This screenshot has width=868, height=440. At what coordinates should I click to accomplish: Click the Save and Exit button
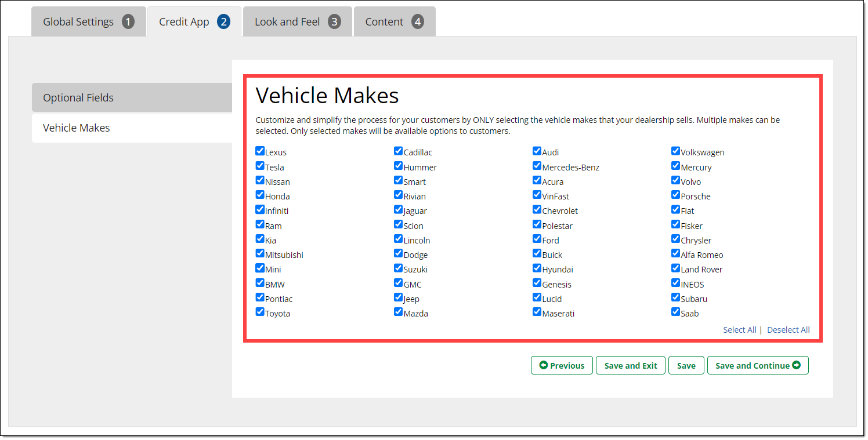630,365
